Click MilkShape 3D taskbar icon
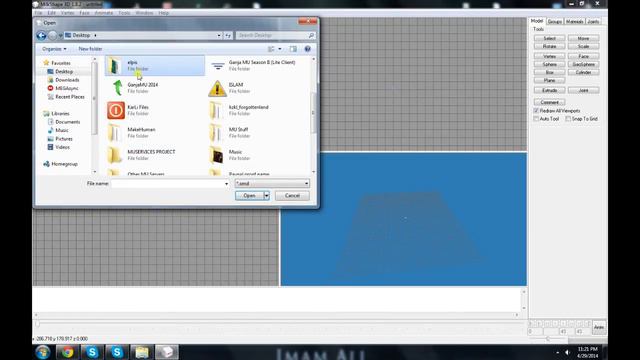The image size is (640, 360). [167, 352]
